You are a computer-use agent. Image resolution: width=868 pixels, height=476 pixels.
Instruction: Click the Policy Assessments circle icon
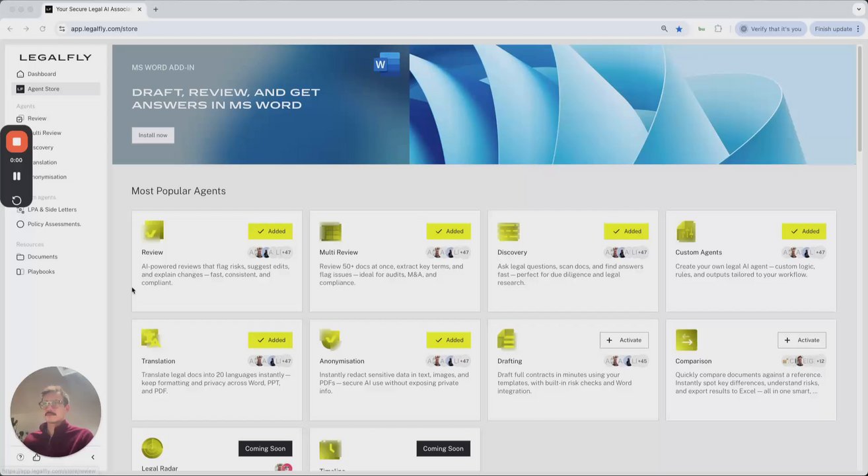(20, 224)
